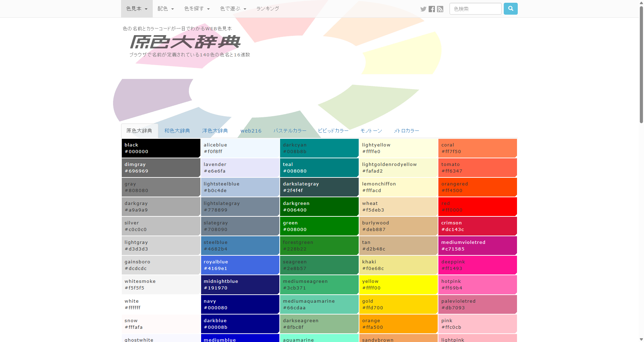
Task: Pick the tomato #ff6347 swatch
Action: point(478,168)
